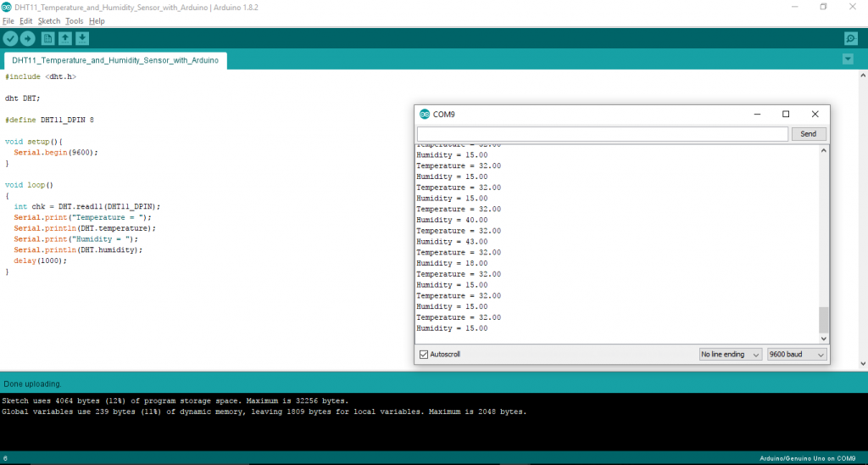Click the 'dht DHT;' code line
The height and width of the screenshot is (465, 868).
pyautogui.click(x=23, y=98)
